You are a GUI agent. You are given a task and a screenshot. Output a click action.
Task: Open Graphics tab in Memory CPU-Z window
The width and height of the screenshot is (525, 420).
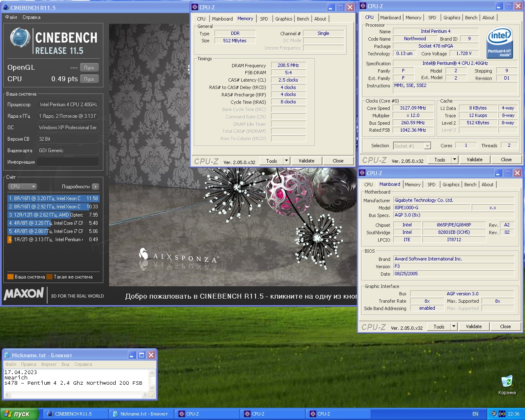pos(284,19)
